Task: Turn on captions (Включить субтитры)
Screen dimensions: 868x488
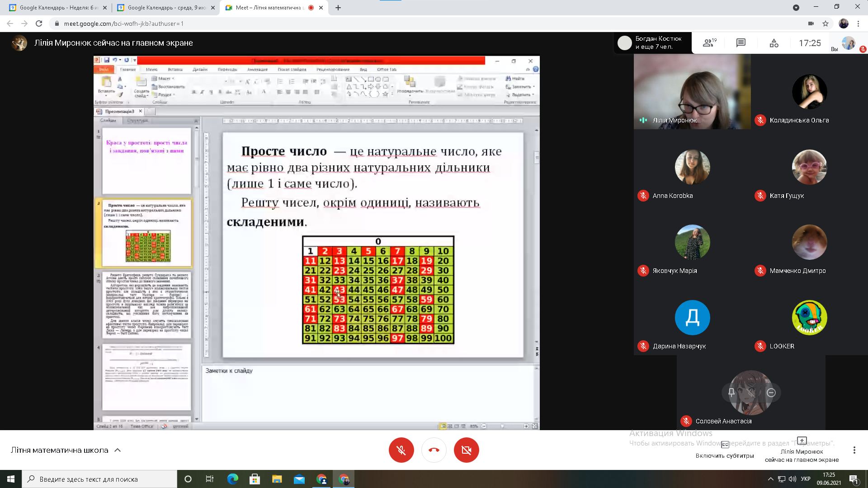Action: (x=725, y=449)
